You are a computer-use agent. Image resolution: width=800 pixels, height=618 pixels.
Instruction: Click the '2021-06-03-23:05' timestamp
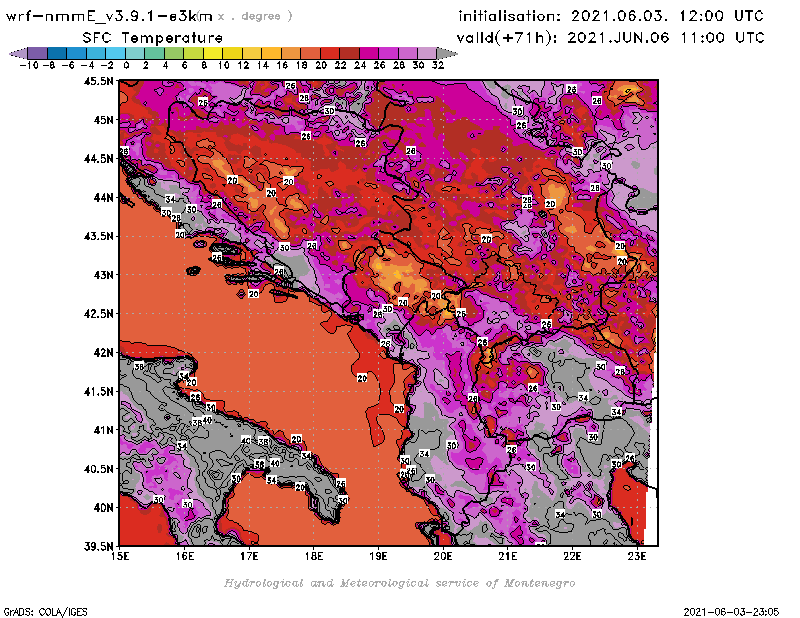coord(731,612)
